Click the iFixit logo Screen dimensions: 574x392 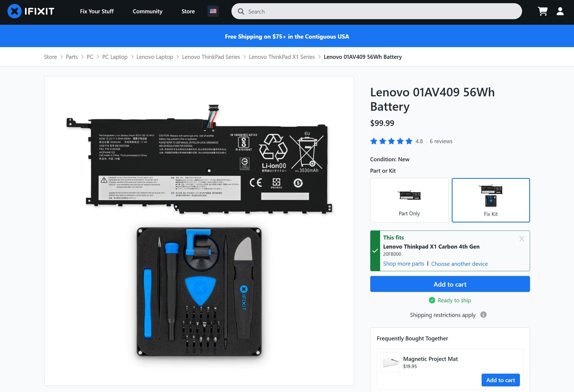point(31,11)
